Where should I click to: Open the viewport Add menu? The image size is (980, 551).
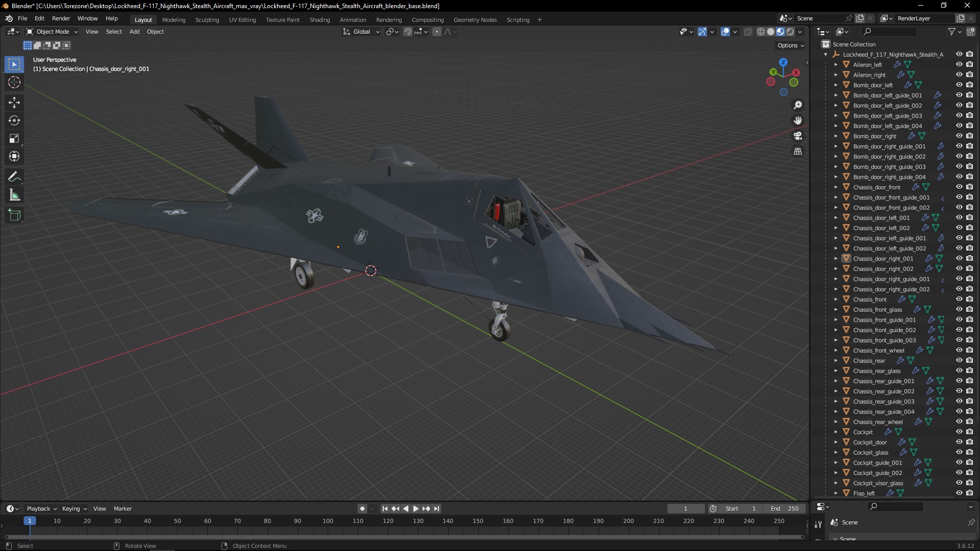(135, 32)
